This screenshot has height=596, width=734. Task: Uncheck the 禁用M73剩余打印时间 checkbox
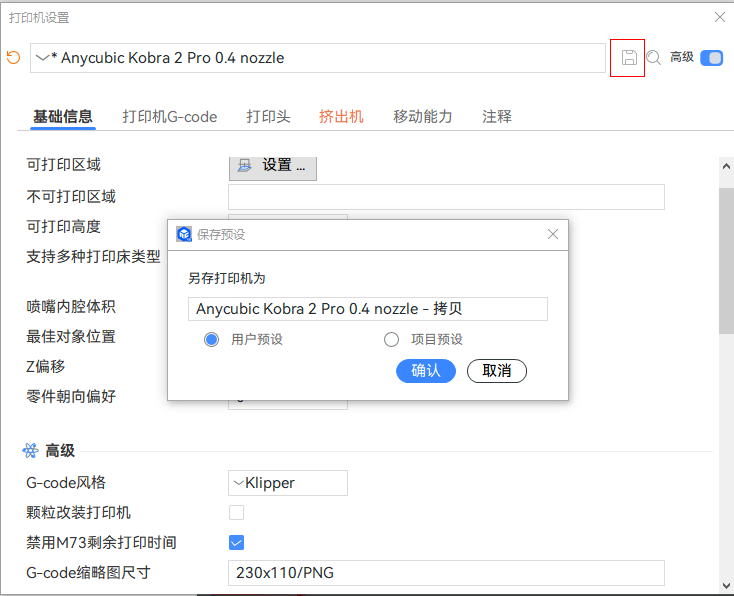(x=236, y=543)
